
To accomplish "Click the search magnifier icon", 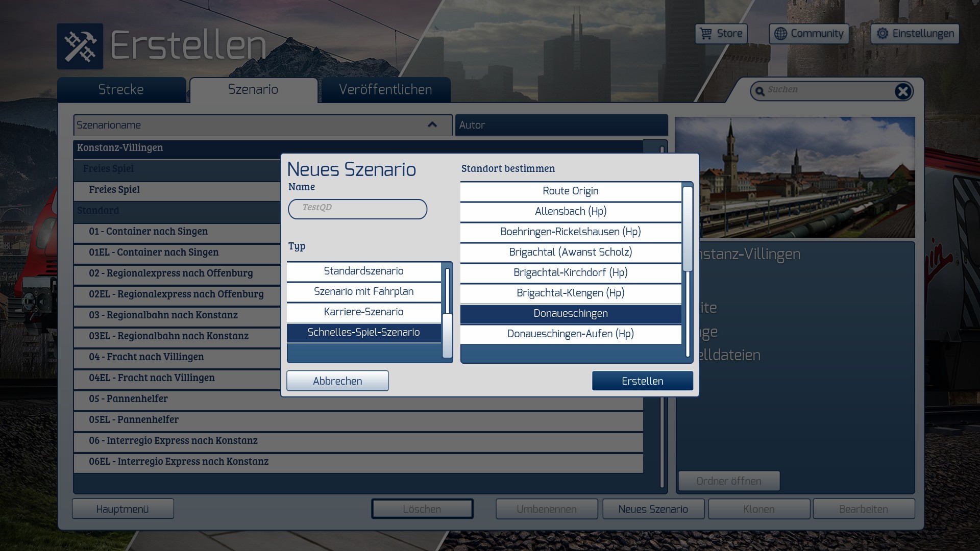I will [x=760, y=91].
